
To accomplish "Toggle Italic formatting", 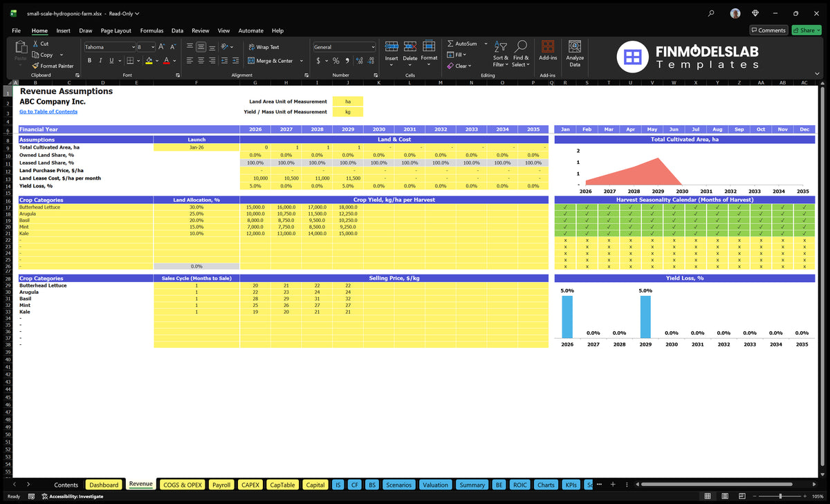I will tap(100, 61).
